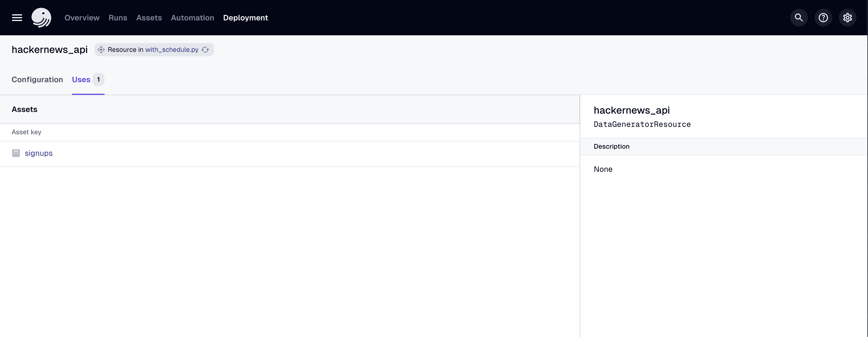
Task: Click the Description section header
Action: click(611, 146)
